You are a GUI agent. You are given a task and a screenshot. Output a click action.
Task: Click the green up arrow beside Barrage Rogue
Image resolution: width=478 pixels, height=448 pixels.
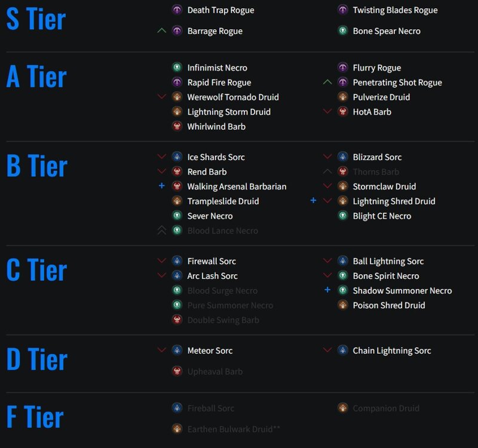coord(161,30)
